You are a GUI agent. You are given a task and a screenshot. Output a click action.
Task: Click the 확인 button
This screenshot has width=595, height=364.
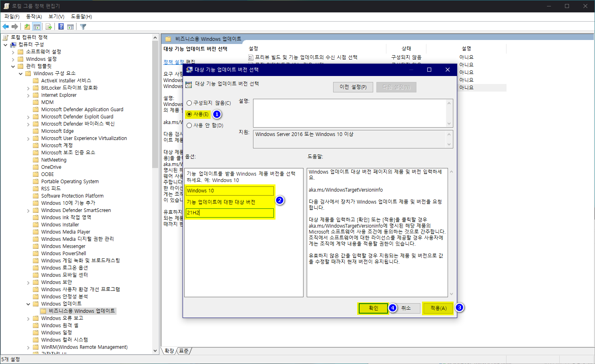click(x=373, y=308)
